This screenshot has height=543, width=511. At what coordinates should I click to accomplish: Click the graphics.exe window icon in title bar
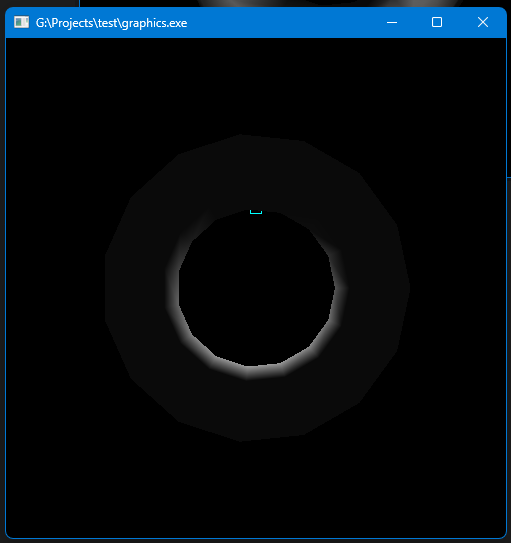click(21, 23)
